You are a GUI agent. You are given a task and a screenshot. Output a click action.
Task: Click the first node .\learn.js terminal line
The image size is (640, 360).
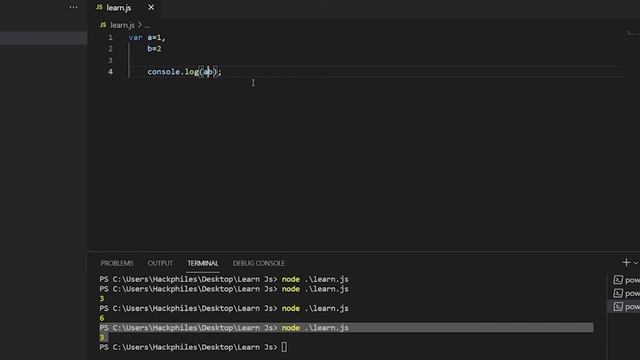click(224, 280)
